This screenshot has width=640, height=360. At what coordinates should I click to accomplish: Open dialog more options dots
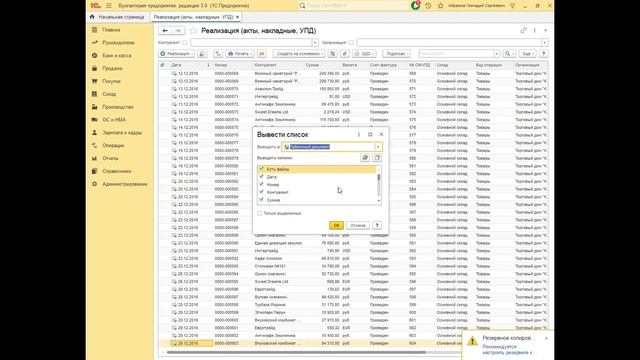[359, 134]
